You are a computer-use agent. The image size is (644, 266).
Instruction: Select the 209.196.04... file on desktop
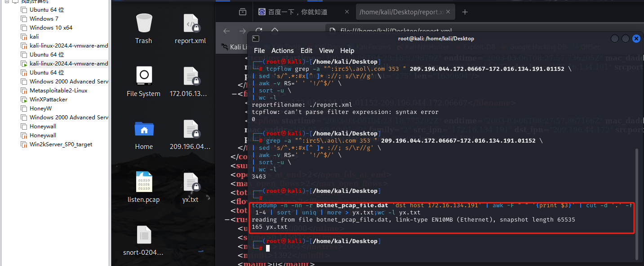191,135
